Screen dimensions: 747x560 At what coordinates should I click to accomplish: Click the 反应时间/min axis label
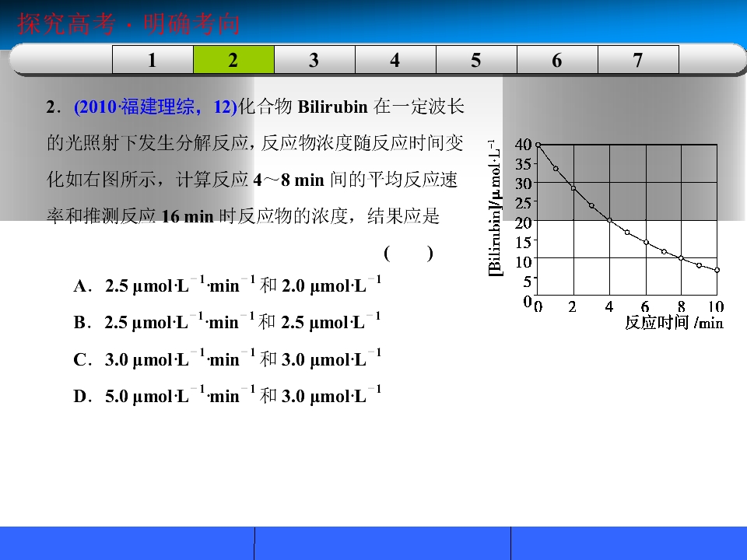[x=674, y=322]
